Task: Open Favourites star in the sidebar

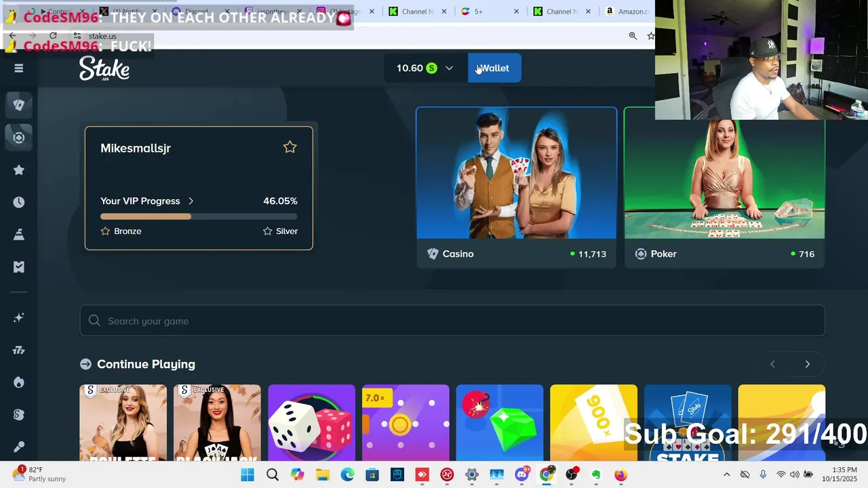Action: point(19,170)
